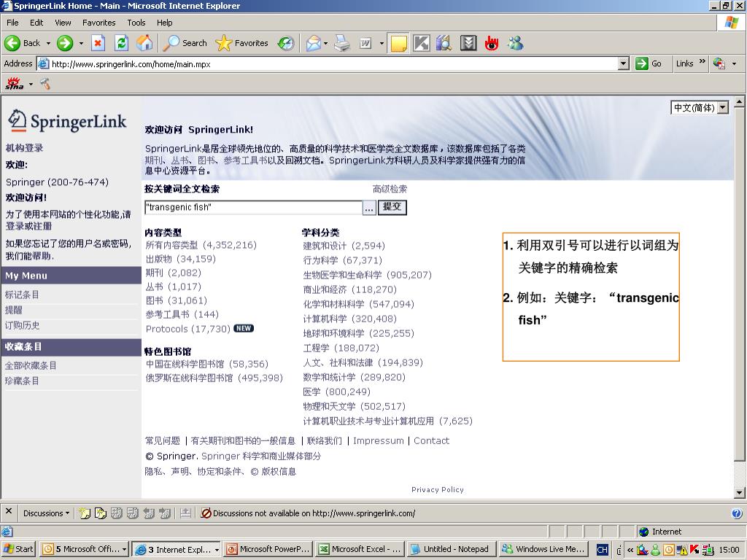
Task: Click the Discussions bar help icon
Action: coord(737,513)
